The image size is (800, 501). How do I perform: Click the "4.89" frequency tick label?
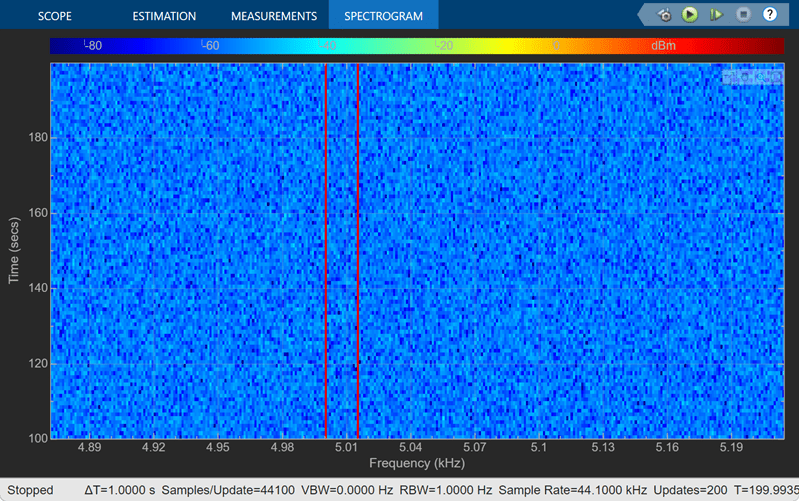click(x=89, y=447)
